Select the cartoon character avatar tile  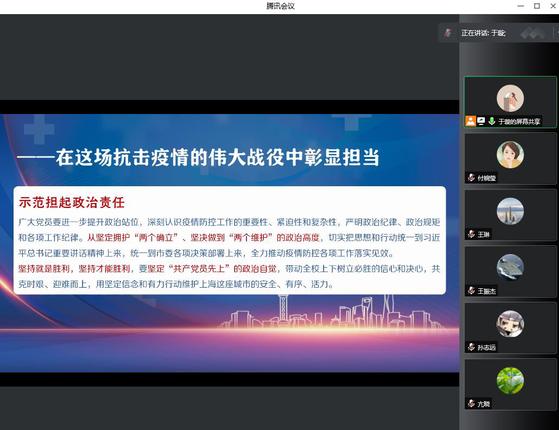510,324
